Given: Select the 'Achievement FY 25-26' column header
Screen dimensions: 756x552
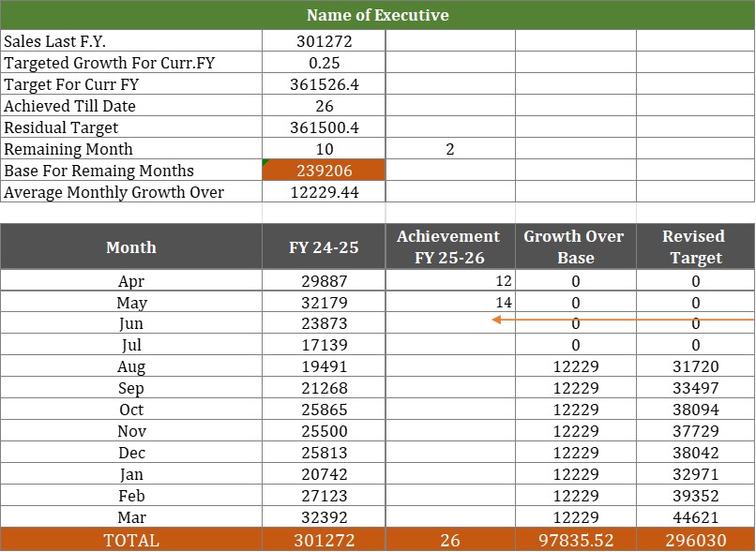Looking at the screenshot, I should point(449,247).
